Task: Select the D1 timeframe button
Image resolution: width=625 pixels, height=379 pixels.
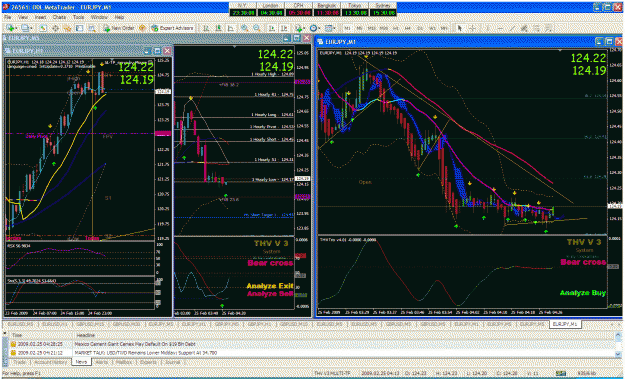Action: tap(420, 28)
